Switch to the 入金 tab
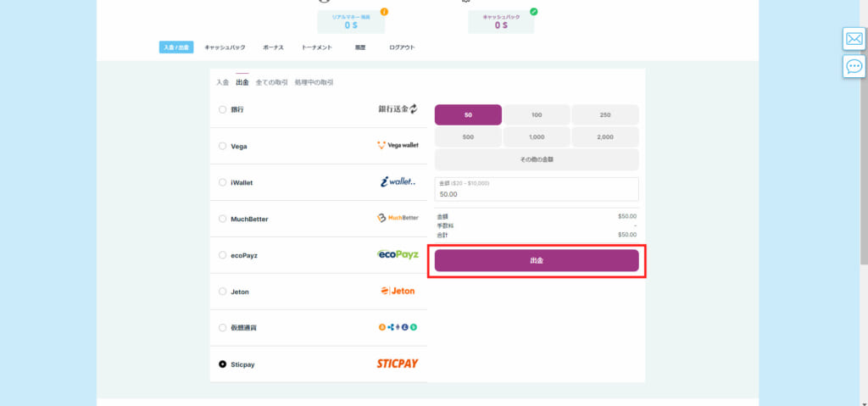Viewport: 868px width, 406px height. pyautogui.click(x=222, y=82)
